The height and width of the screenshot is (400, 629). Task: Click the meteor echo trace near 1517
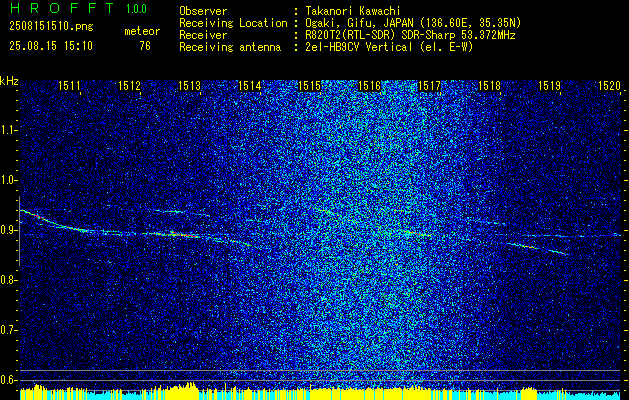(x=417, y=234)
